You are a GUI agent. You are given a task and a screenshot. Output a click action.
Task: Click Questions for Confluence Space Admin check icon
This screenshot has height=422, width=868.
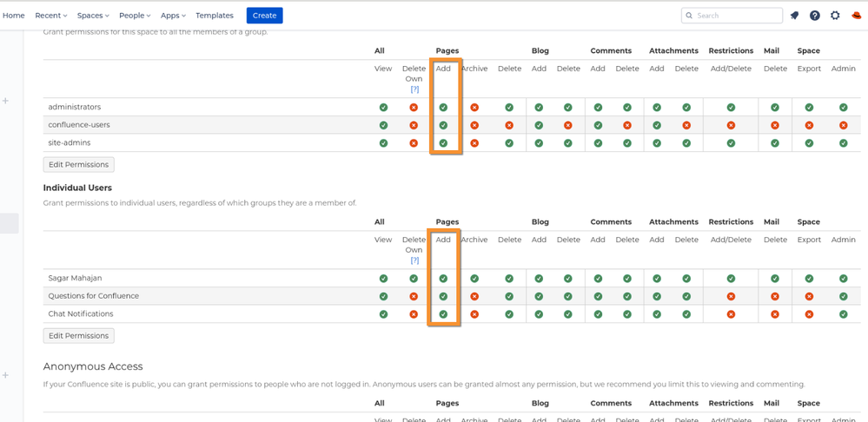tap(844, 296)
